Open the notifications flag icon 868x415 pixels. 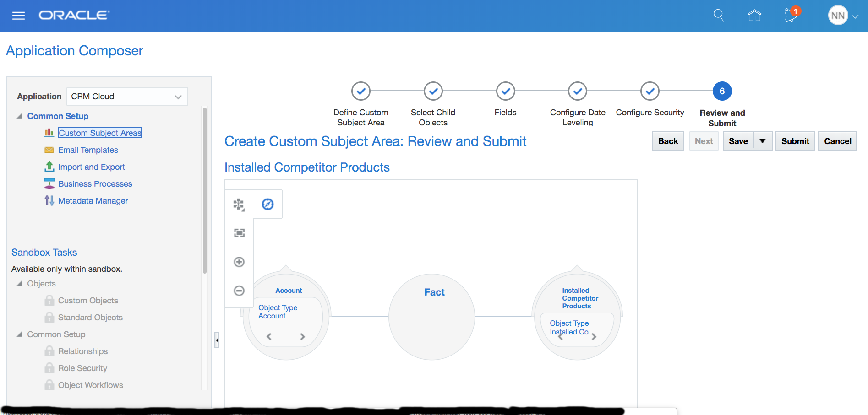pyautogui.click(x=791, y=16)
